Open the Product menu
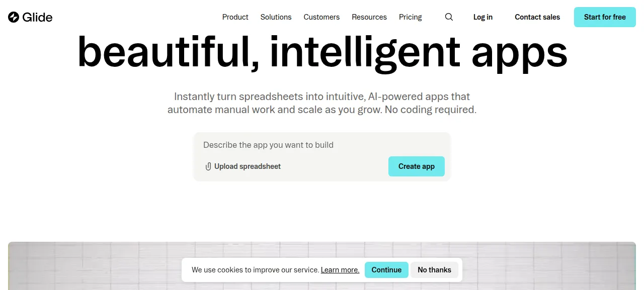The height and width of the screenshot is (290, 644). click(235, 17)
